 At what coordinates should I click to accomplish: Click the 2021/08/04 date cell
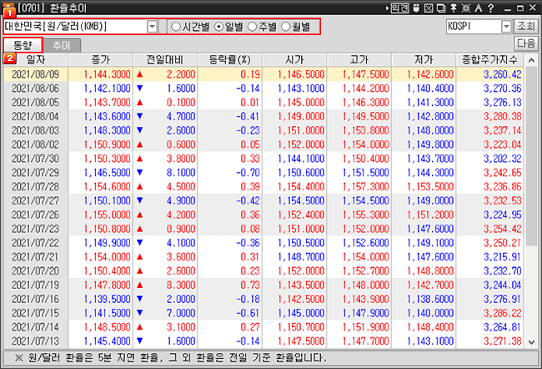tap(35, 116)
